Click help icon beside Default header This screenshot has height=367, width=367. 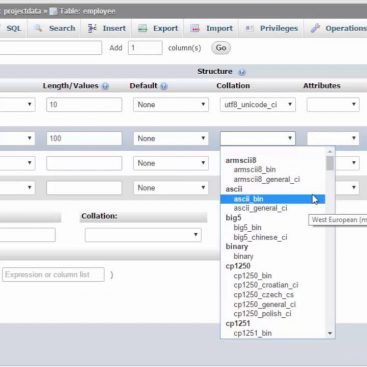click(x=164, y=86)
